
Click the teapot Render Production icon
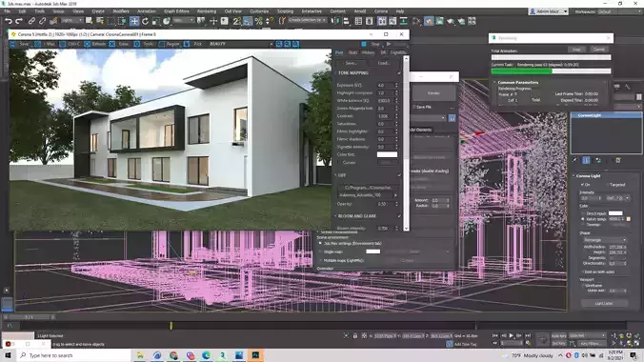451,21
